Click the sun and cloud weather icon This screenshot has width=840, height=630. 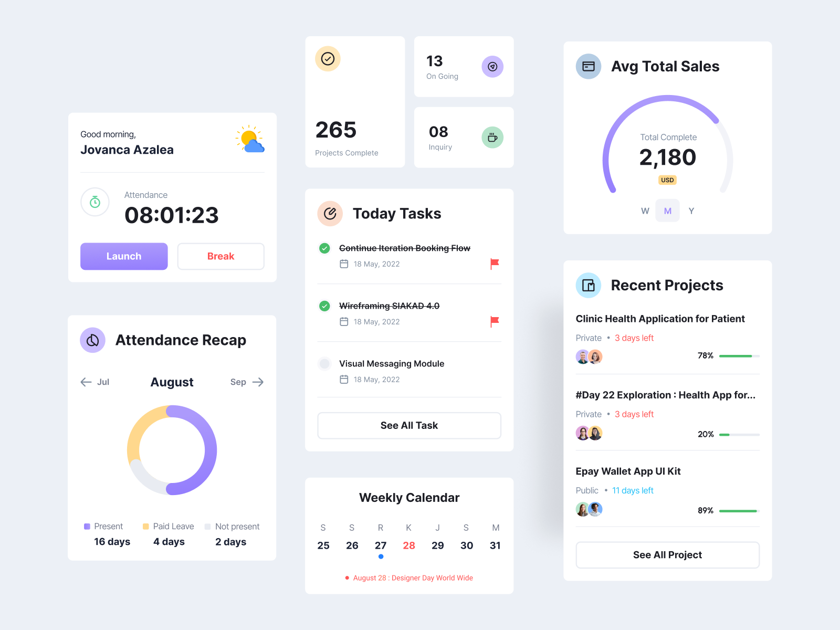click(x=250, y=139)
